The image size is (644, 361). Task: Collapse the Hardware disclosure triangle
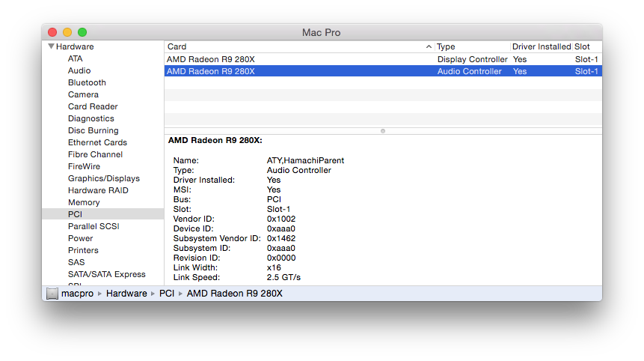point(51,46)
